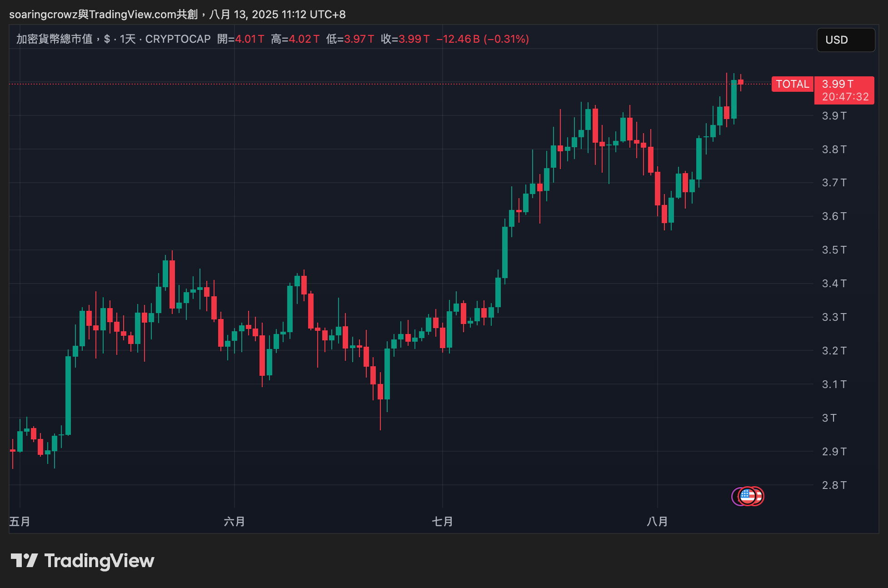The width and height of the screenshot is (888, 588).
Task: Click the latest candlestick on the chart
Action: tap(741, 83)
